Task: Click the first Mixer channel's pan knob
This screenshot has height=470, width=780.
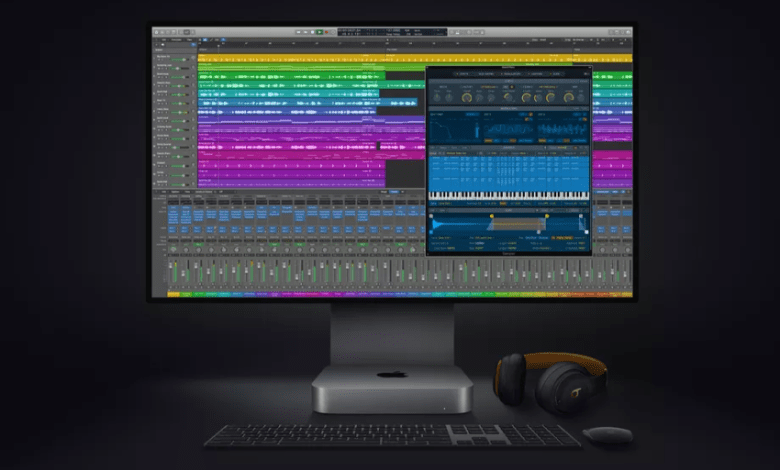Action: tap(173, 250)
